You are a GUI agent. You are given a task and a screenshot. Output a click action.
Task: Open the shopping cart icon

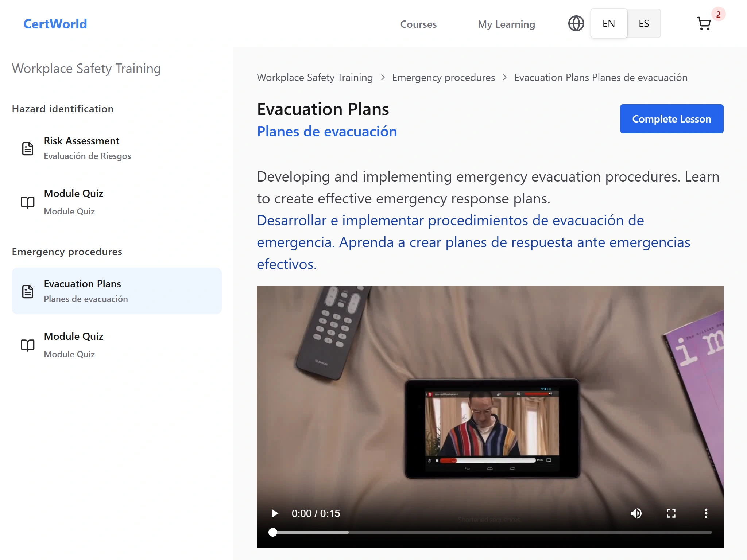[704, 24]
